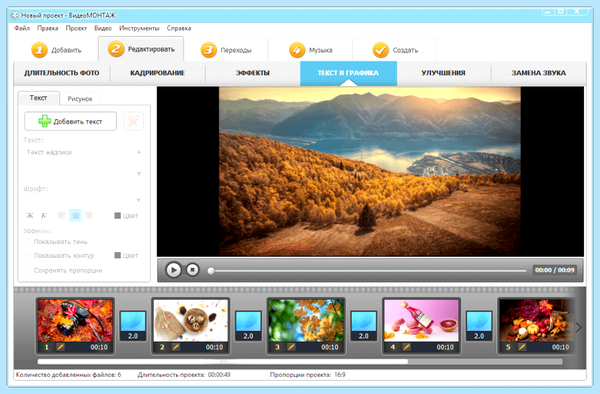Align text left icon
600x394 pixels.
tap(61, 215)
